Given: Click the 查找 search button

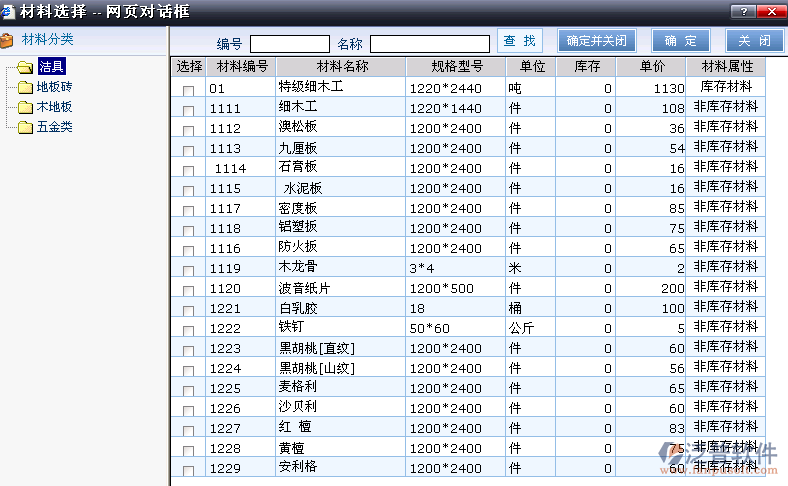Looking at the screenshot, I should point(520,41).
